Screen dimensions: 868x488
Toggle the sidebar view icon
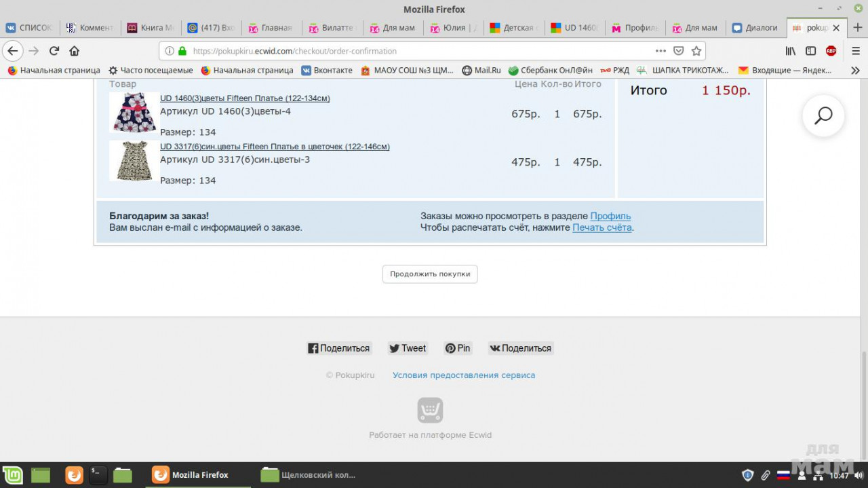click(x=810, y=51)
